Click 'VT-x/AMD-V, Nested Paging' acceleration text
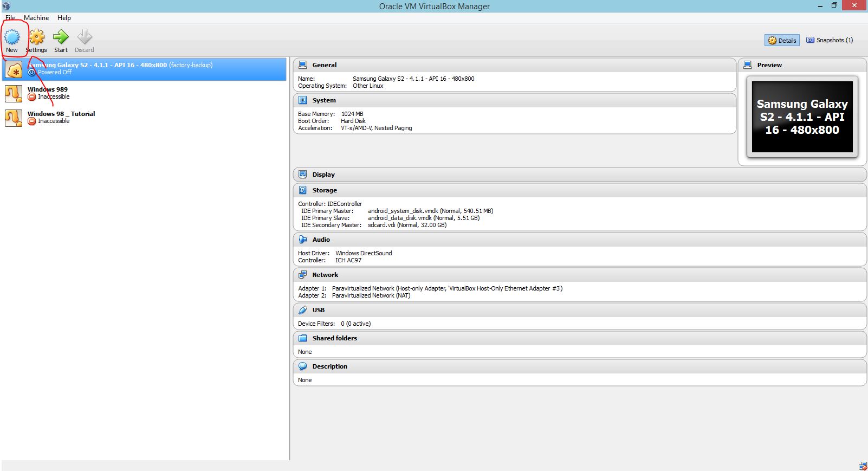Viewport: 868px width, 471px height. tap(376, 128)
